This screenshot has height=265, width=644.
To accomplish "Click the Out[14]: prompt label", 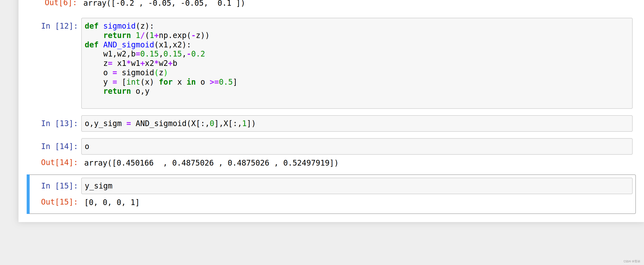I will (60, 163).
